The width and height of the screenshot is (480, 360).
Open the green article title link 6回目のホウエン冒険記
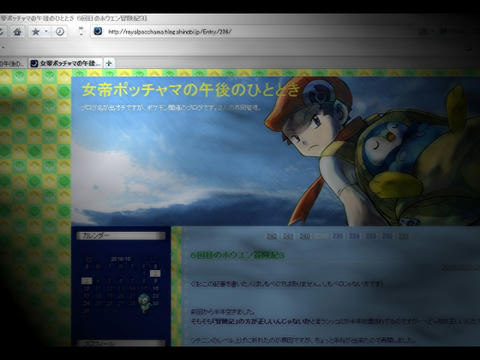pyautogui.click(x=237, y=255)
